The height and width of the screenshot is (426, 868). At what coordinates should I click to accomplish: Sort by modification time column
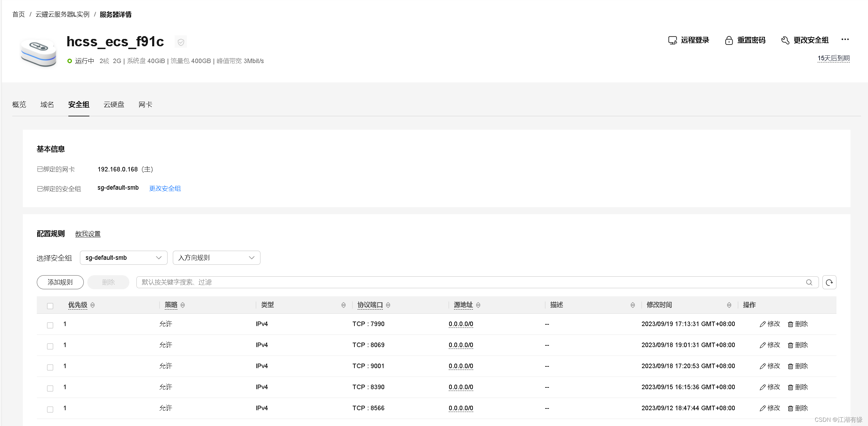pyautogui.click(x=729, y=305)
